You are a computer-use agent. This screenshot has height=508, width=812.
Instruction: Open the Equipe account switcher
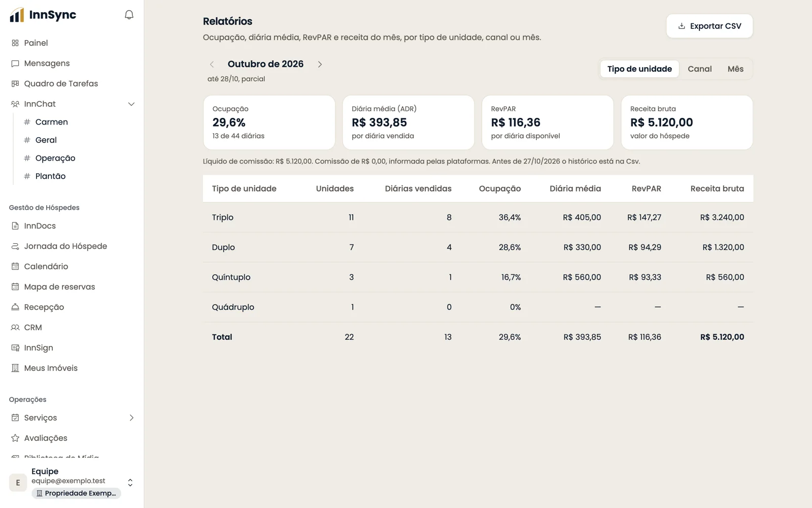click(72, 483)
